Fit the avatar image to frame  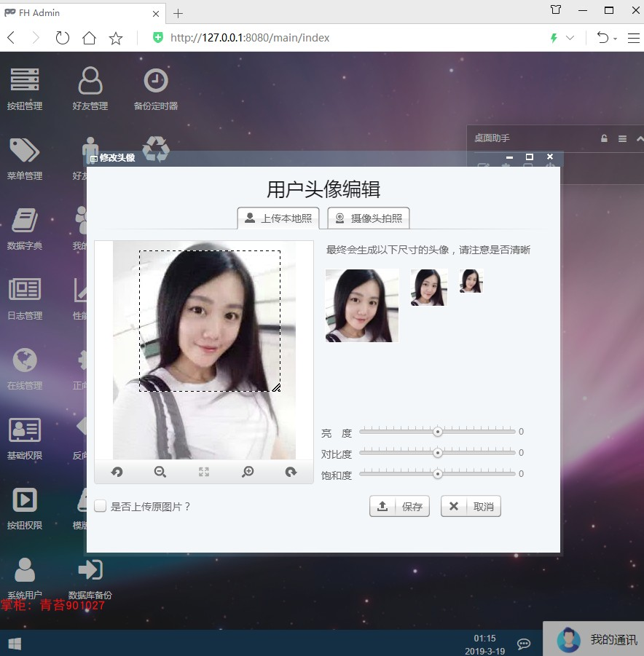pos(204,473)
